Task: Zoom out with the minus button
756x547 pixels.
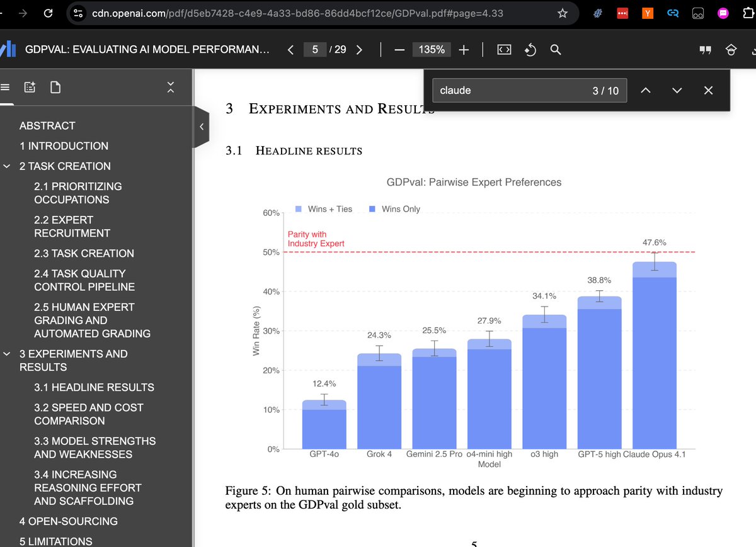Action: tap(399, 50)
